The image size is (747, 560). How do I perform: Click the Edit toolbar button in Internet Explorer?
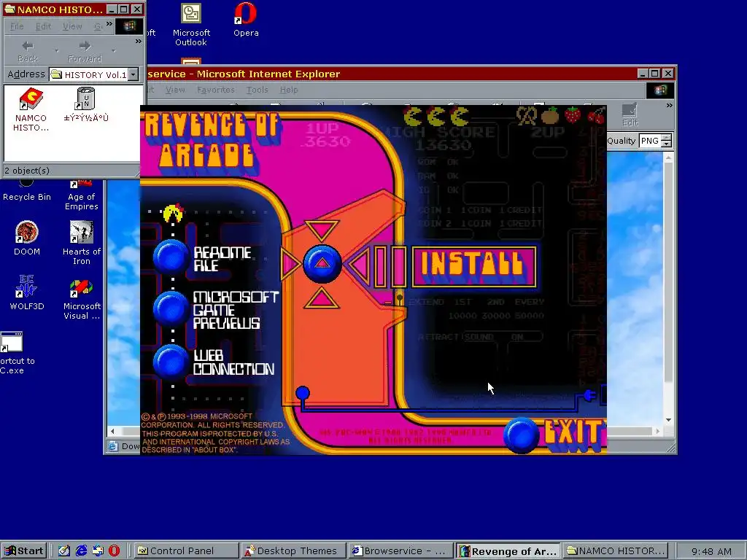(630, 115)
